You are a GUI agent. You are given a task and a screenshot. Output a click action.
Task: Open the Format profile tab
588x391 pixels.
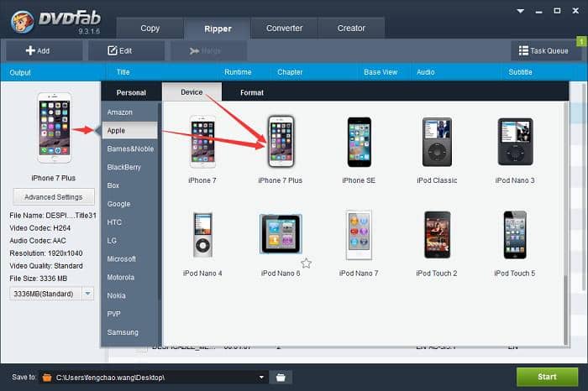click(x=252, y=92)
